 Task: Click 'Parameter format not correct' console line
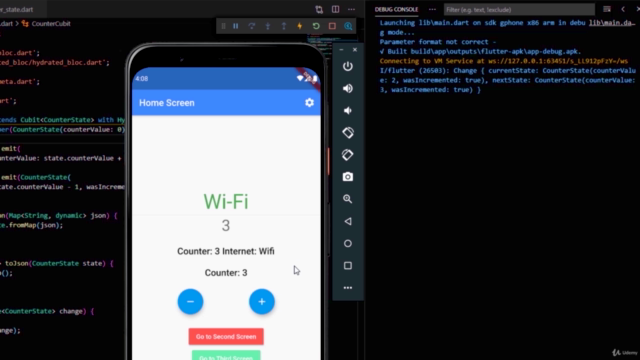point(438,42)
